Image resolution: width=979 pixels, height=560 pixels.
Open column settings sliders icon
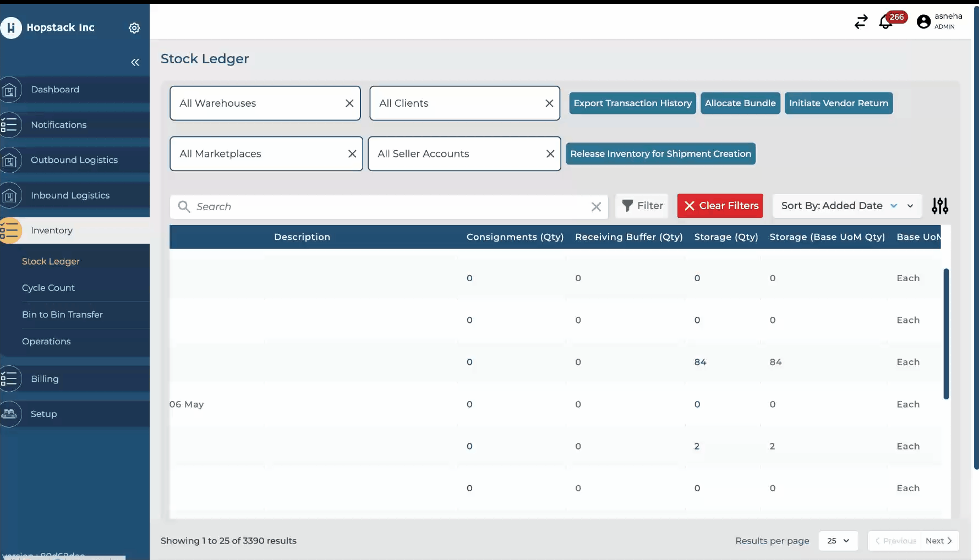click(x=939, y=206)
